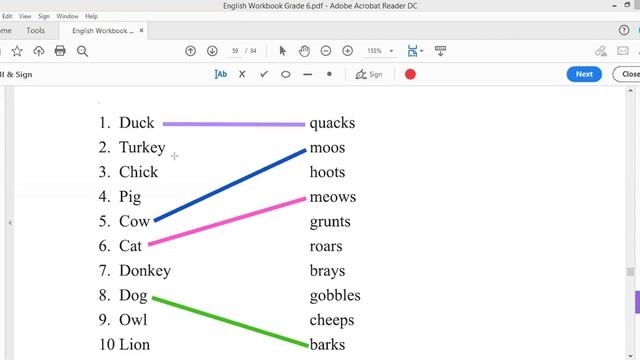Viewport: 640px width, 360px height.
Task: Select the dot fill tool
Action: (329, 74)
